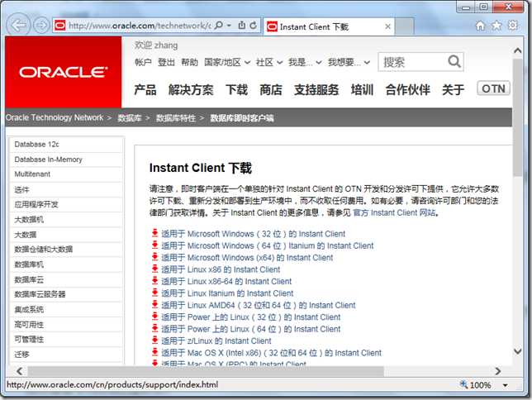This screenshot has height=400, width=532.
Task: Close the Instant Client 下载 tab
Action: [387, 26]
